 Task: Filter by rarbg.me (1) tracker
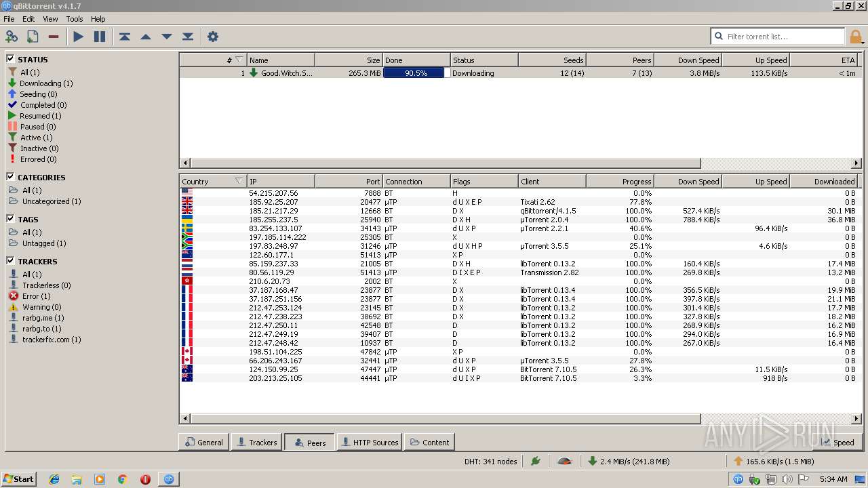point(43,318)
